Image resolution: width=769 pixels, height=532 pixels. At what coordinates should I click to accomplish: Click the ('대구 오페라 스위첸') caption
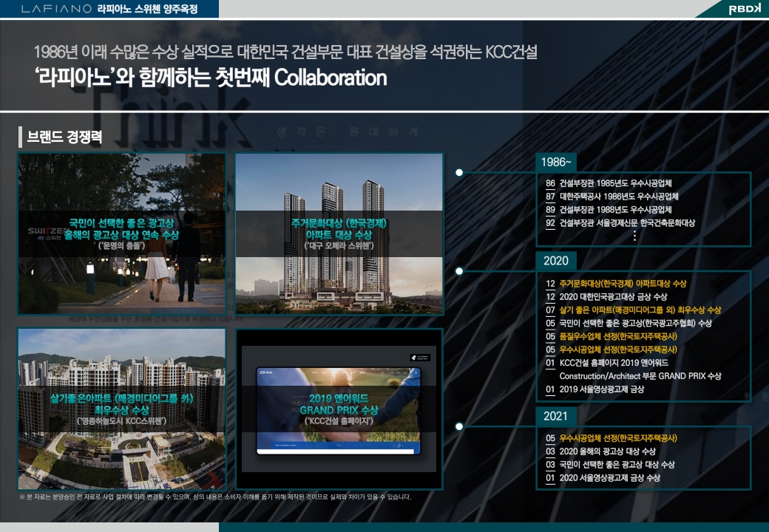pyautogui.click(x=339, y=246)
